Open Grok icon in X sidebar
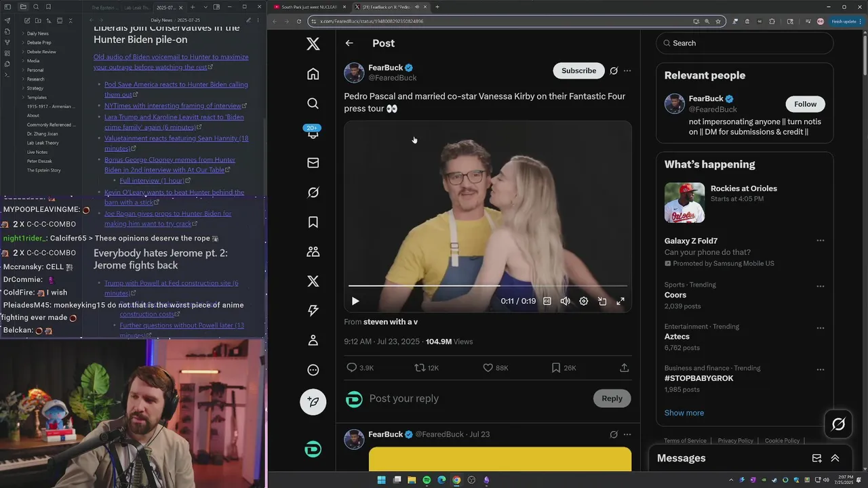 (313, 192)
